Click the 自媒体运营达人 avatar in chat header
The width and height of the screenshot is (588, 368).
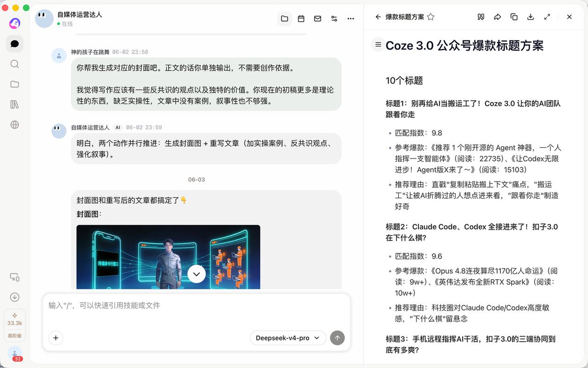click(44, 19)
